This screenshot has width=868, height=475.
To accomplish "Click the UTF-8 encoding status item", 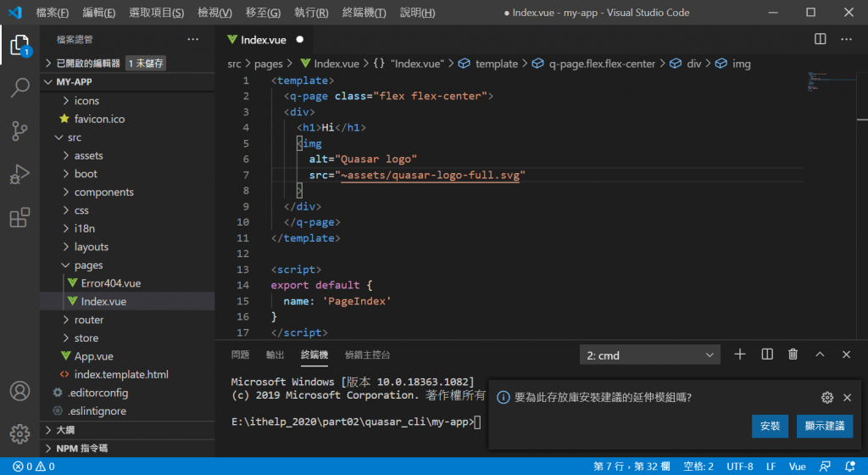I will tap(739, 467).
